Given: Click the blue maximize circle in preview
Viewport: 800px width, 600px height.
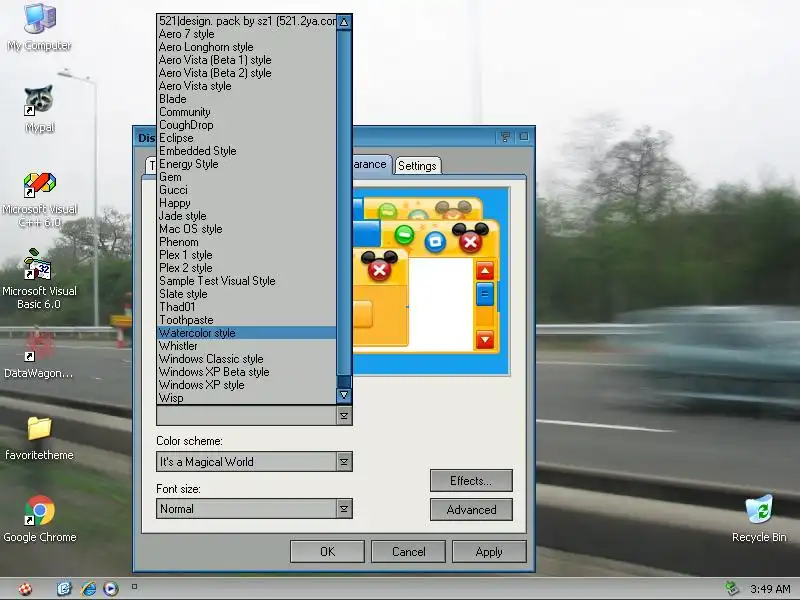Looking at the screenshot, I should [x=435, y=241].
